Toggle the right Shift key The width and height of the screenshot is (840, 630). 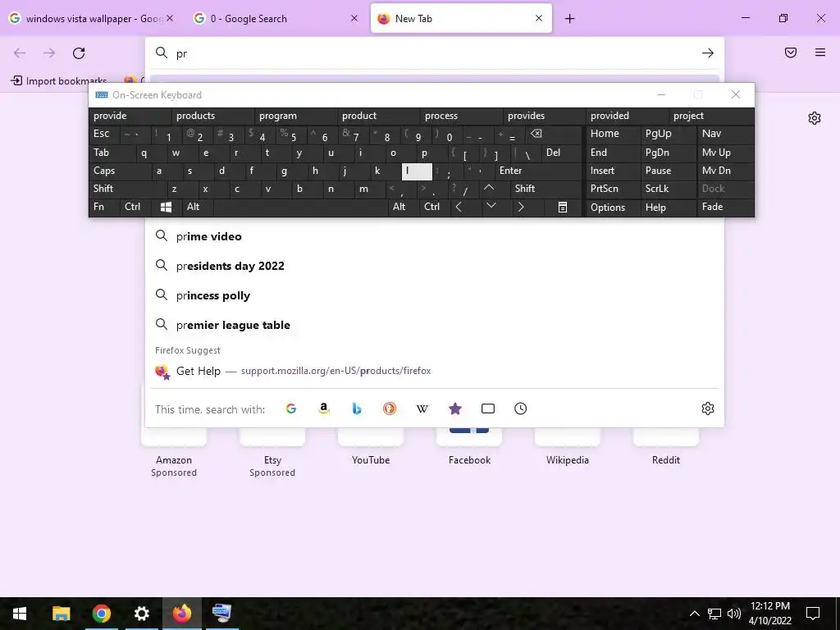(x=546, y=189)
